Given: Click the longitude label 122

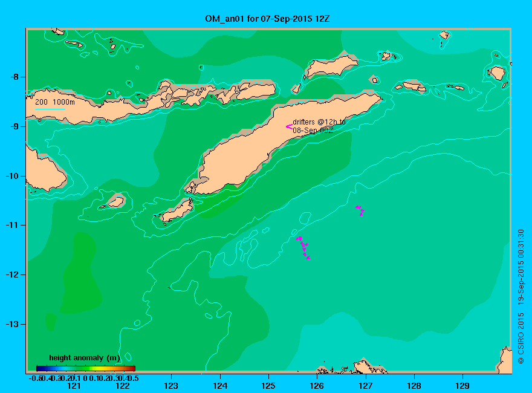Looking at the screenshot, I should (123, 386).
